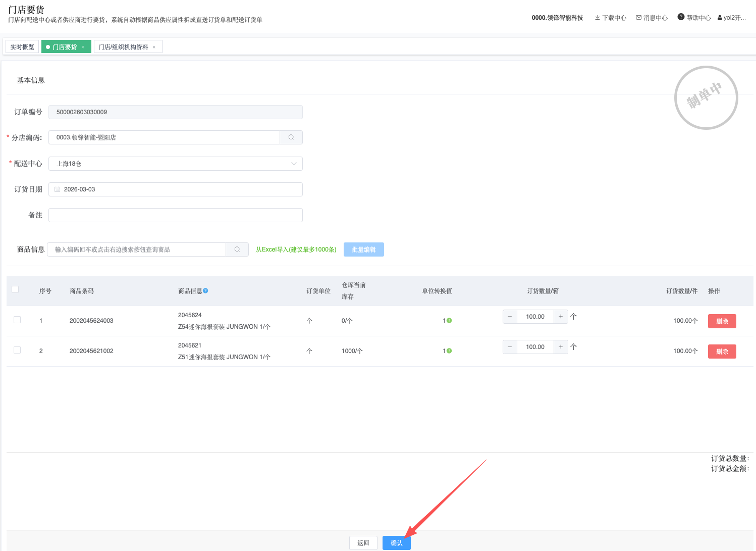This screenshot has height=551, width=756.
Task: Click the green unit info icon in row 1
Action: tap(449, 321)
